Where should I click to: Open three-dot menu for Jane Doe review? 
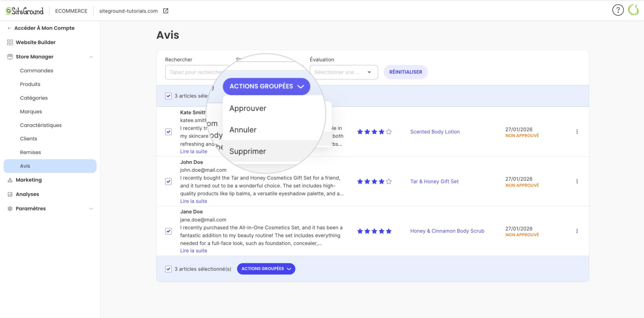pyautogui.click(x=577, y=231)
